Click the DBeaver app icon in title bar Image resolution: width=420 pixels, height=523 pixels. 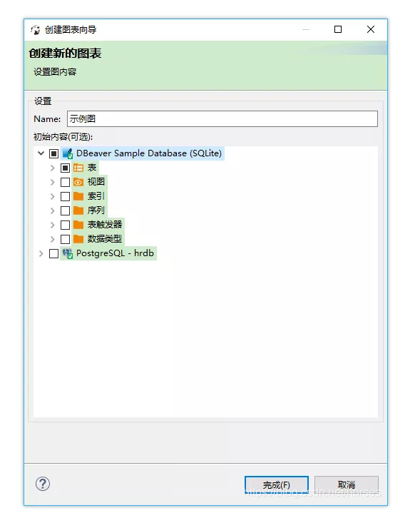(35, 30)
